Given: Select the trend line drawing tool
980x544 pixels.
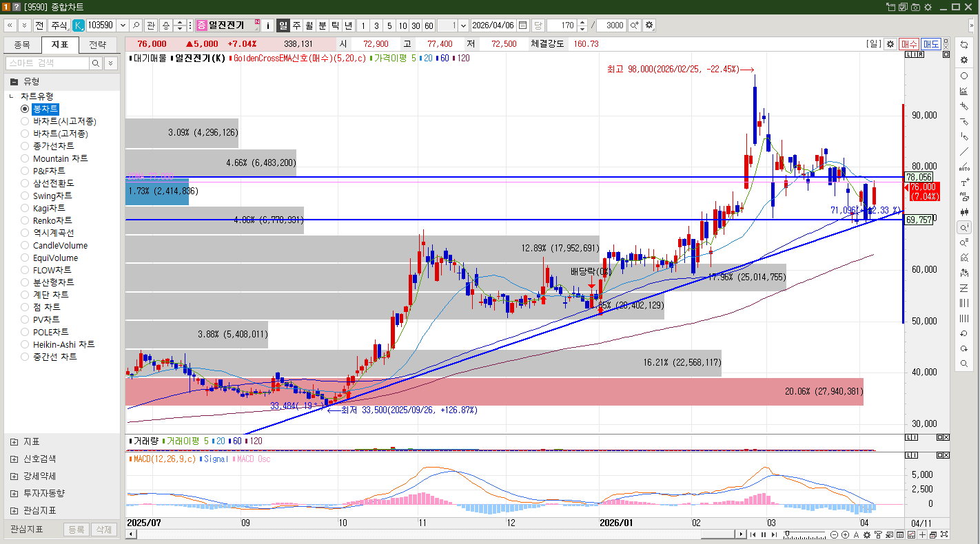Looking at the screenshot, I should pos(963,152).
